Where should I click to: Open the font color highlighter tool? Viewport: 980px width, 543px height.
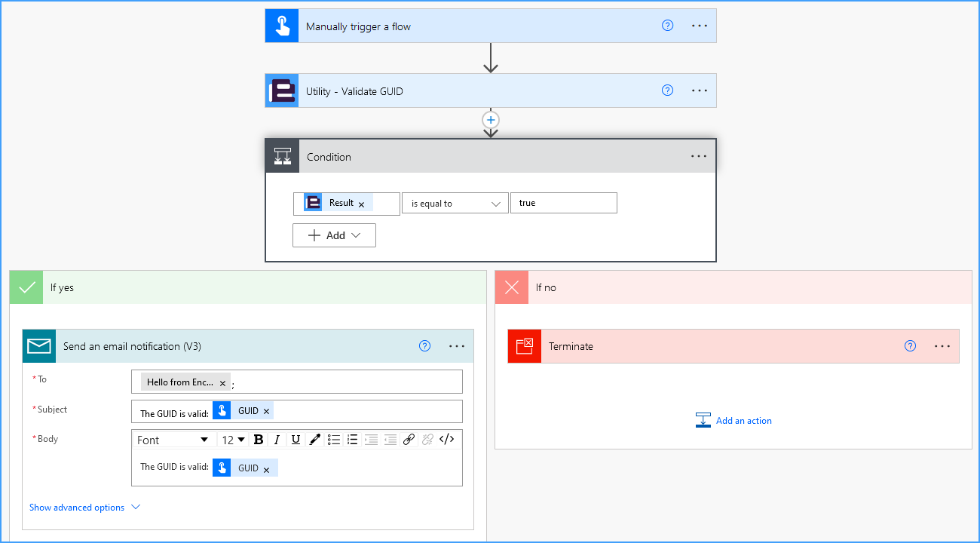[x=315, y=440]
